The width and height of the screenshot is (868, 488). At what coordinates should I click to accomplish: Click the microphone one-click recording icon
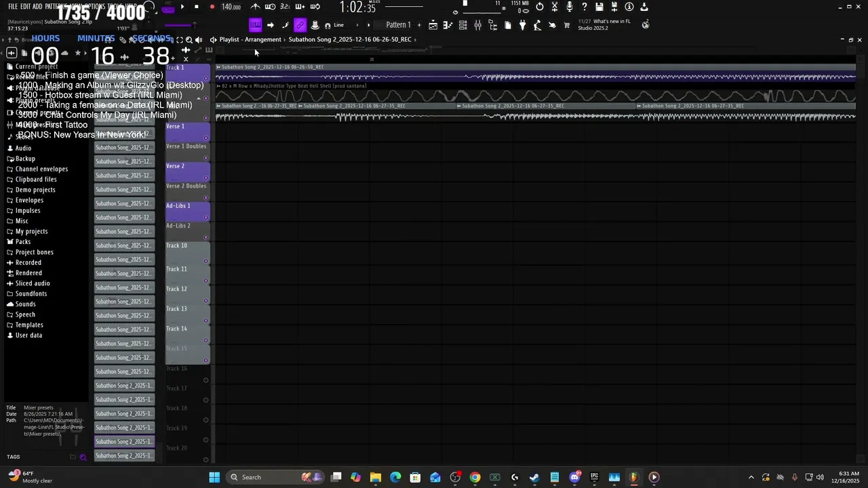570,7
